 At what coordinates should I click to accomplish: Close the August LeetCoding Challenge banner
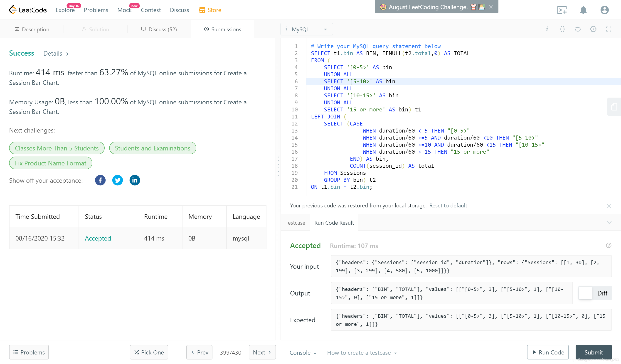coord(491,7)
